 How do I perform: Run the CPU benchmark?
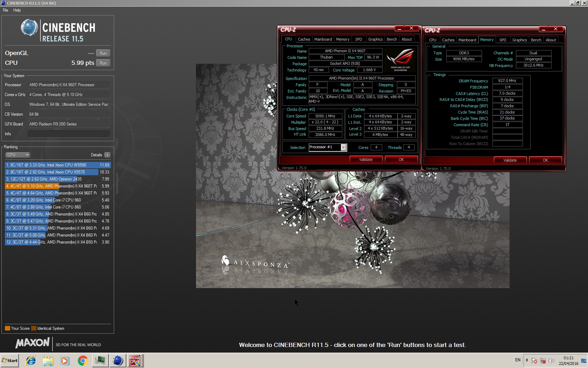coord(103,63)
